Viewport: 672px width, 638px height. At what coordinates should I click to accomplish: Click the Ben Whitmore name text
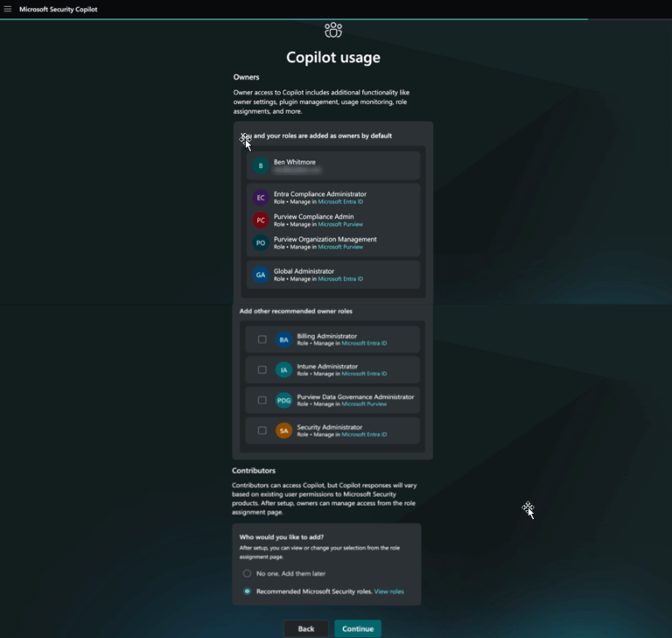pyautogui.click(x=294, y=162)
